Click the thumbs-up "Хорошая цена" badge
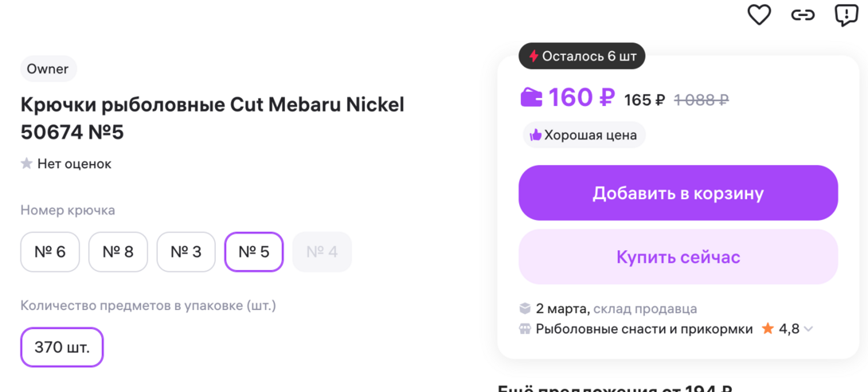 coord(584,135)
